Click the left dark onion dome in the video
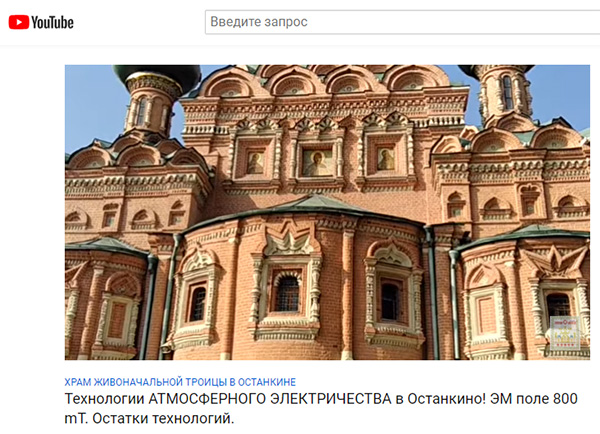This screenshot has width=600, height=434. 157,76
